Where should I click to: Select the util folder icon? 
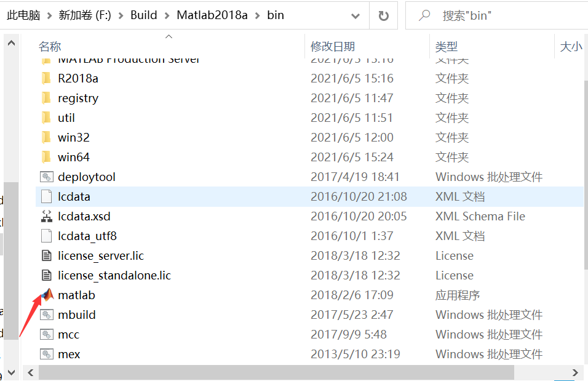46,118
